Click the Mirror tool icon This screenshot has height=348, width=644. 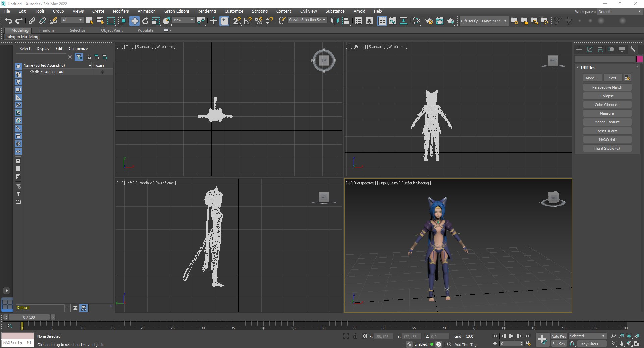click(x=335, y=21)
